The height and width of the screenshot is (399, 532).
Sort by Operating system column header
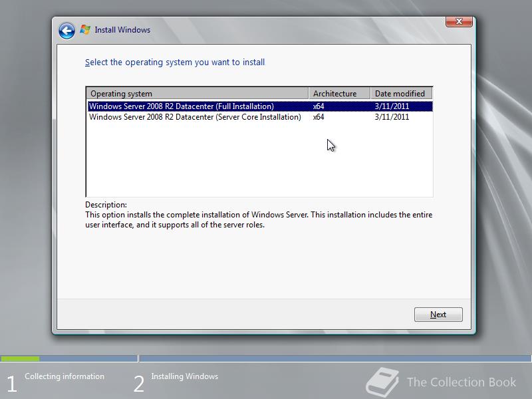coord(198,93)
